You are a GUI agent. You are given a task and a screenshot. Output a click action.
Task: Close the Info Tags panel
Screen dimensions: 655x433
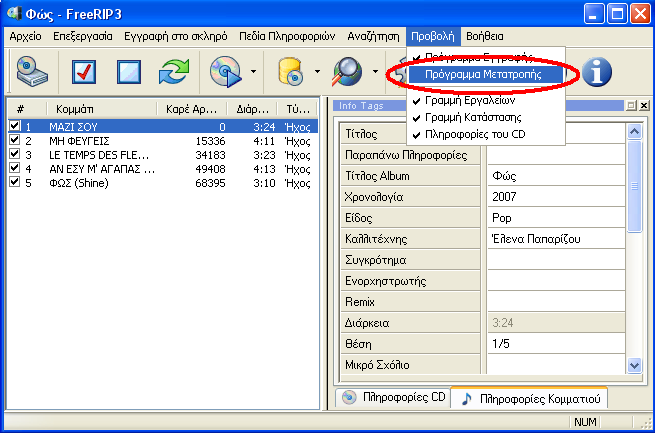(644, 106)
